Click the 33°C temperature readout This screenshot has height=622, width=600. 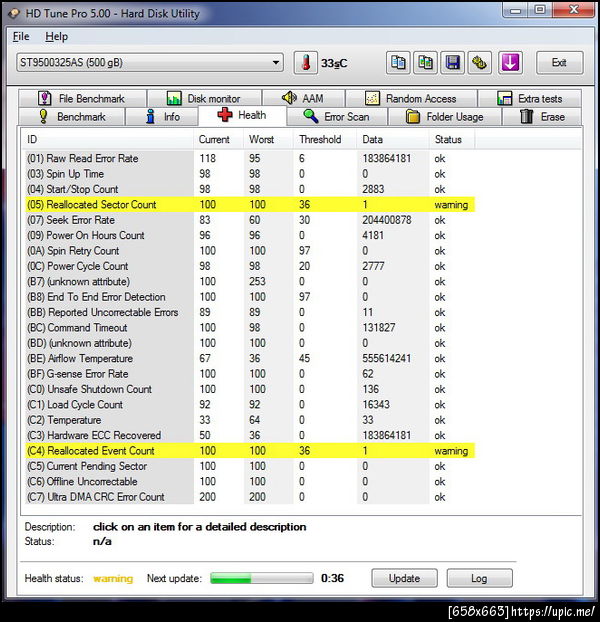334,63
